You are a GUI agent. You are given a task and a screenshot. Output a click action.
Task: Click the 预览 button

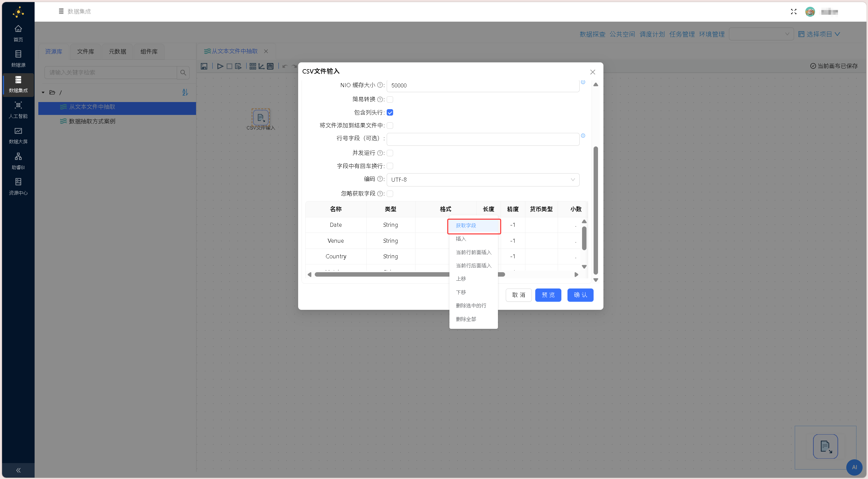point(548,295)
